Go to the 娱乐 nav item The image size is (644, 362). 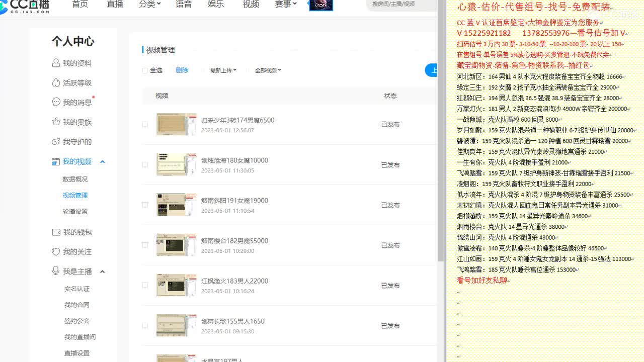click(216, 4)
